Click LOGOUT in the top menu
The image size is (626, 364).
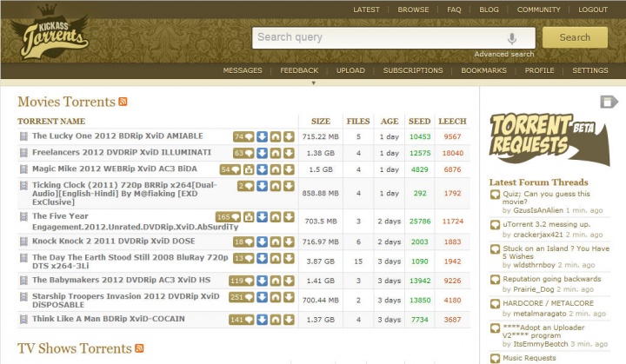(x=593, y=10)
